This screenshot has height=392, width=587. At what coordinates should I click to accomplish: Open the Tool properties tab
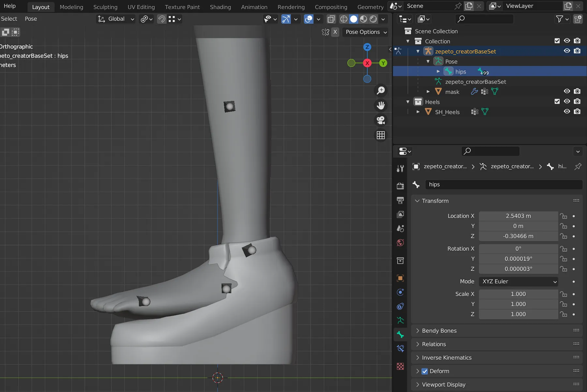400,168
